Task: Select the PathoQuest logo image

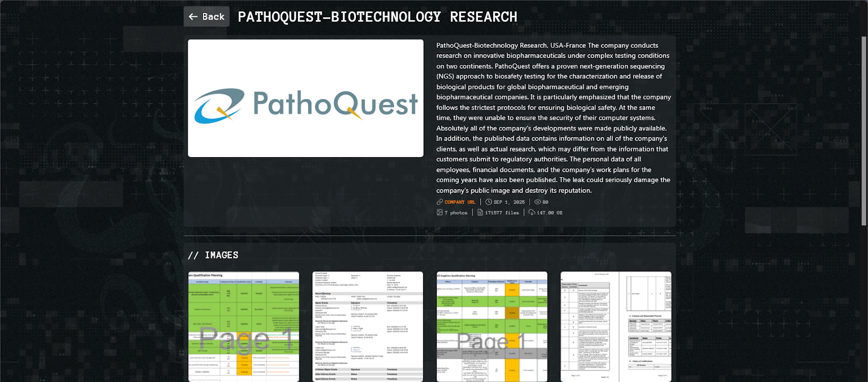Action: pos(305,98)
